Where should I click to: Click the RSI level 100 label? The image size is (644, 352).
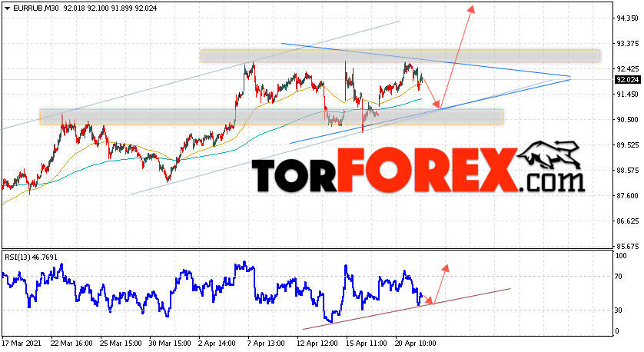click(622, 256)
